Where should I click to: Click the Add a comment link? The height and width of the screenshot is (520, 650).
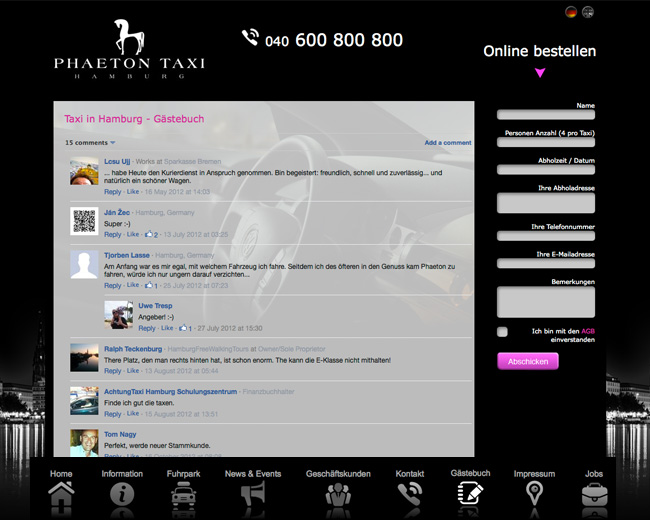point(447,143)
